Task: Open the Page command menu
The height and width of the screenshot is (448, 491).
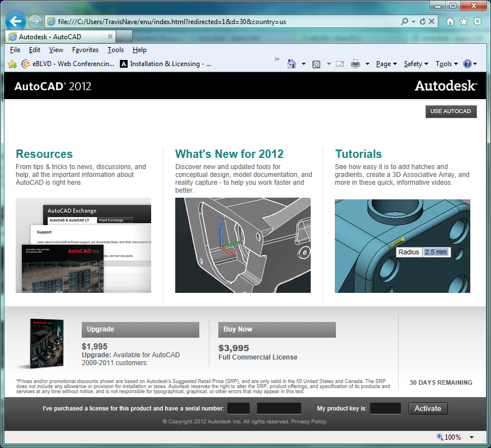Action: click(386, 64)
